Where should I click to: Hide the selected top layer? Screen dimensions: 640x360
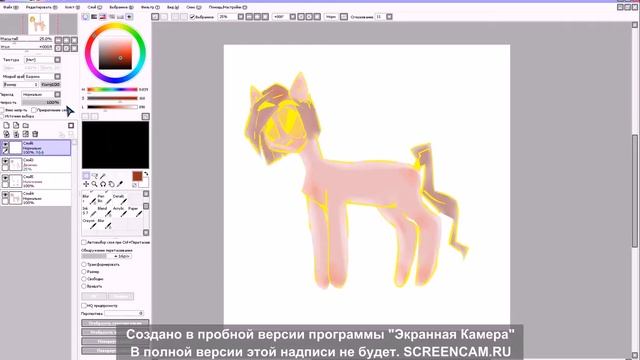[5, 144]
